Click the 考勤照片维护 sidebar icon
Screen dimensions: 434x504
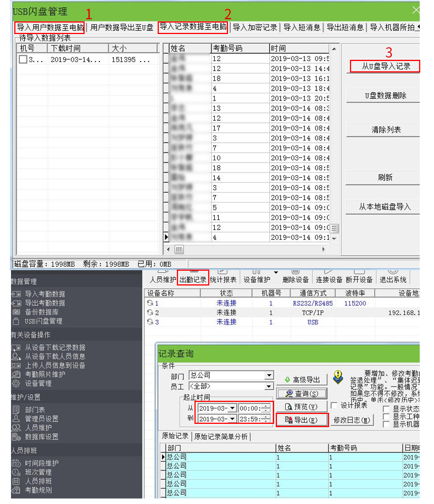coord(16,374)
